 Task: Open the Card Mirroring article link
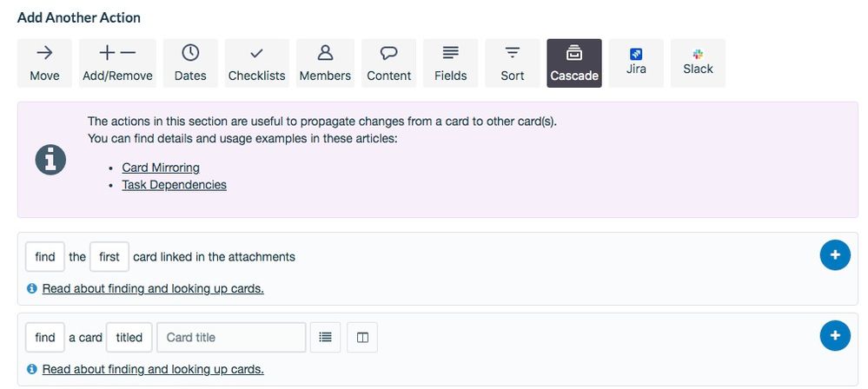click(x=161, y=167)
